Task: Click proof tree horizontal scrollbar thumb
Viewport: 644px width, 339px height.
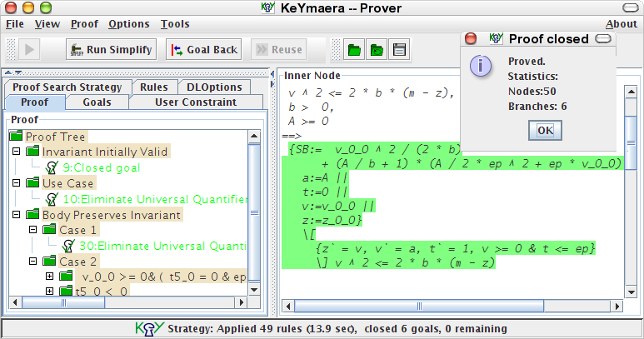Action: point(63,302)
